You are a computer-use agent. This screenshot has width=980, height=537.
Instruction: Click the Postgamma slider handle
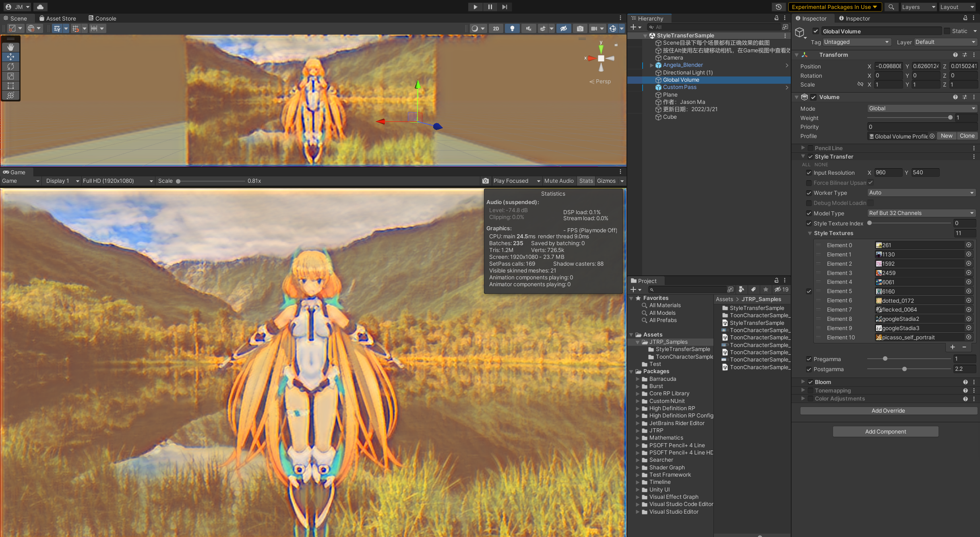click(904, 369)
